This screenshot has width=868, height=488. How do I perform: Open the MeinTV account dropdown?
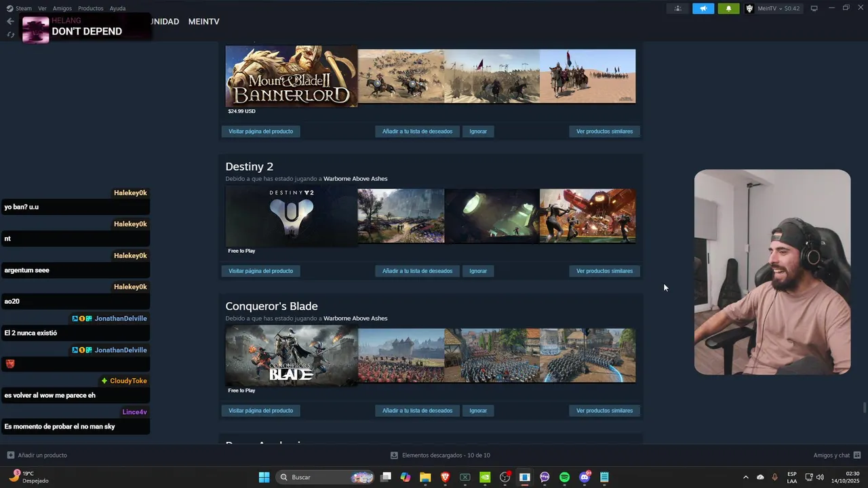(x=778, y=9)
